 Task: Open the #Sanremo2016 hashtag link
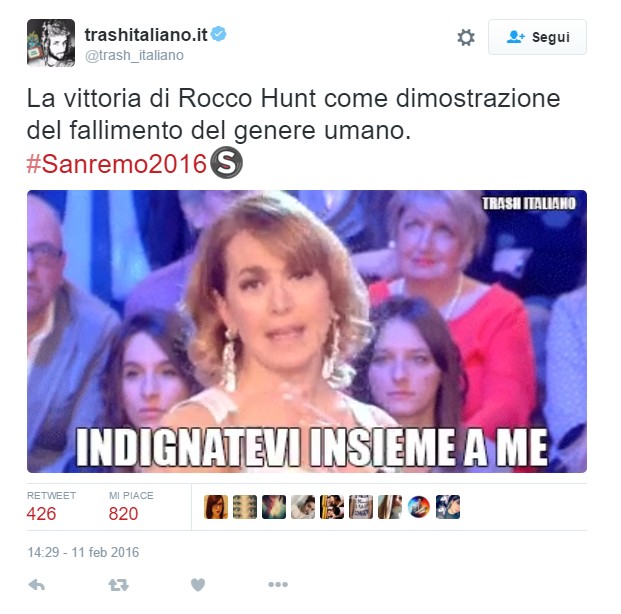point(117,163)
